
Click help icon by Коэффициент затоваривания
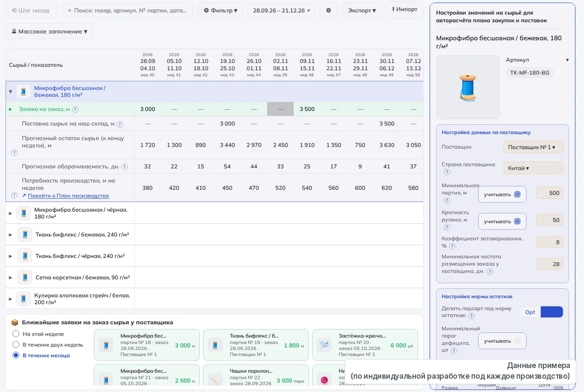coord(452,246)
